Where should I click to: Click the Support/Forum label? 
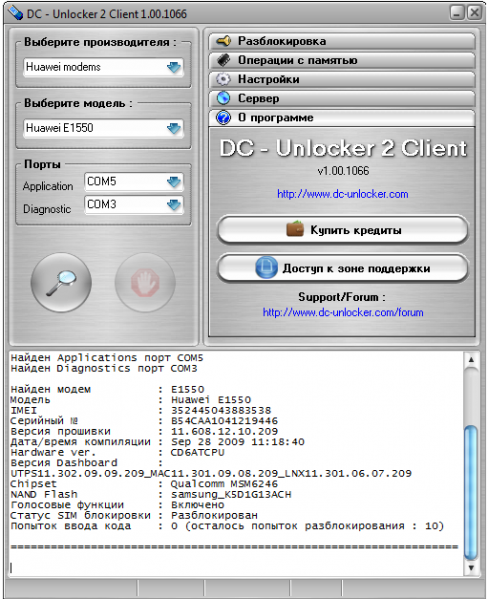pyautogui.click(x=342, y=297)
